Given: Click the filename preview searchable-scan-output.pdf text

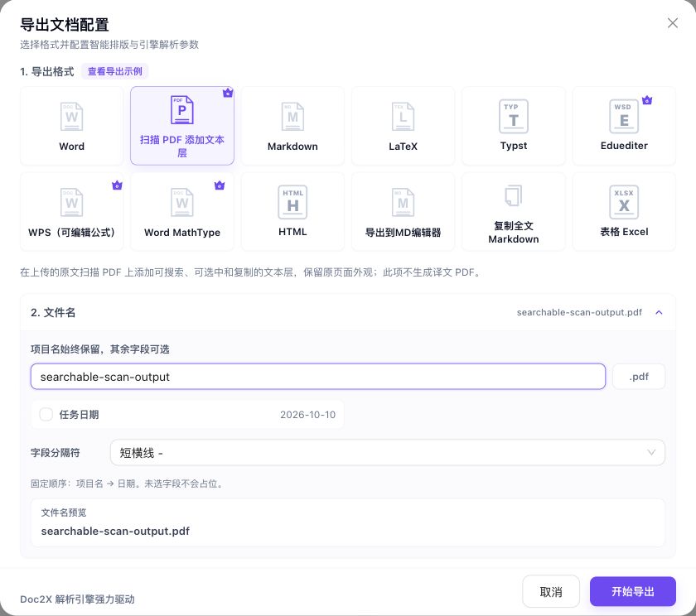Looking at the screenshot, I should tap(115, 531).
